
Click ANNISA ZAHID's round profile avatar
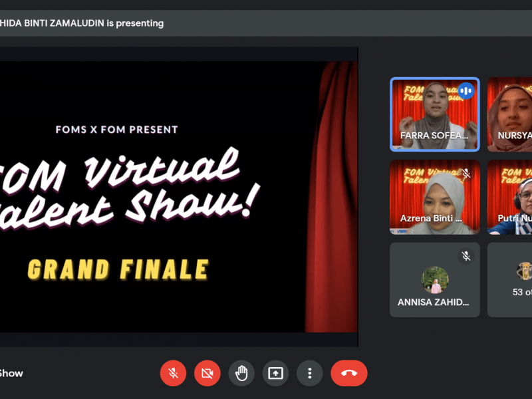435,280
